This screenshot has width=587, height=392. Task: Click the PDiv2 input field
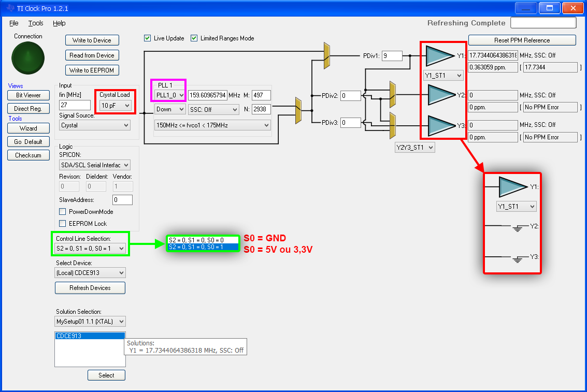(351, 95)
